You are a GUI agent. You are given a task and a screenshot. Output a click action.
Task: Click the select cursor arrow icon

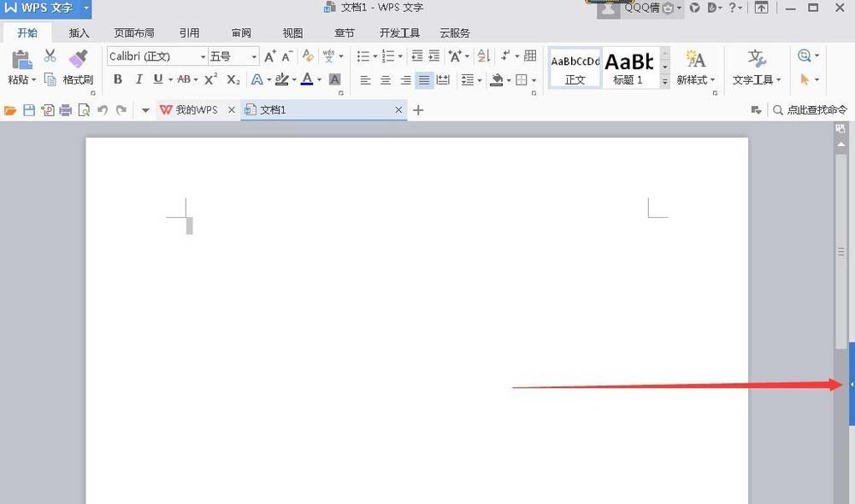point(805,79)
